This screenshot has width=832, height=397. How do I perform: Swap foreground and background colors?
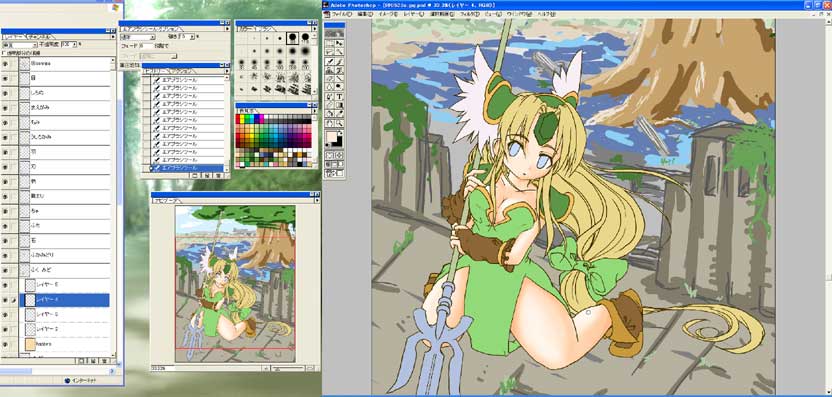(x=341, y=132)
